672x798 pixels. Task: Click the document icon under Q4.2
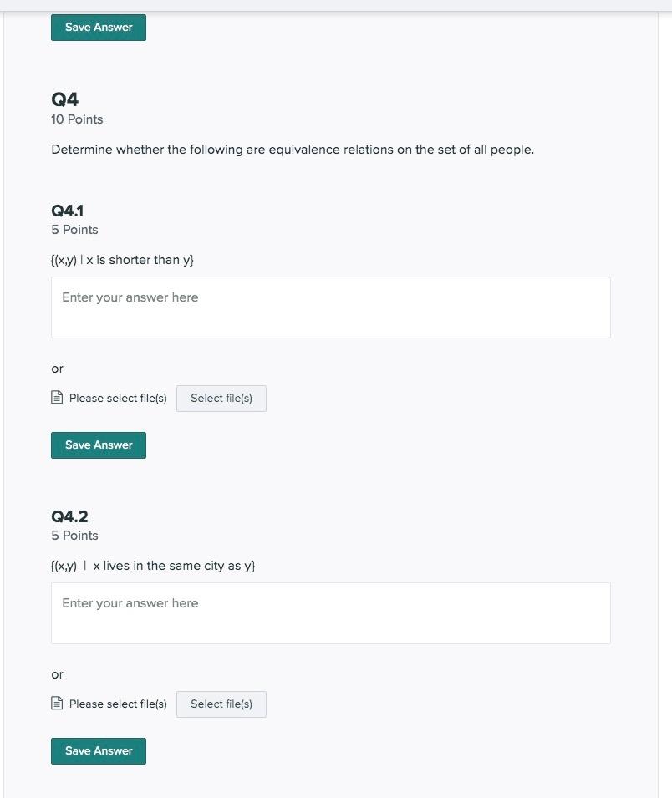click(x=57, y=704)
